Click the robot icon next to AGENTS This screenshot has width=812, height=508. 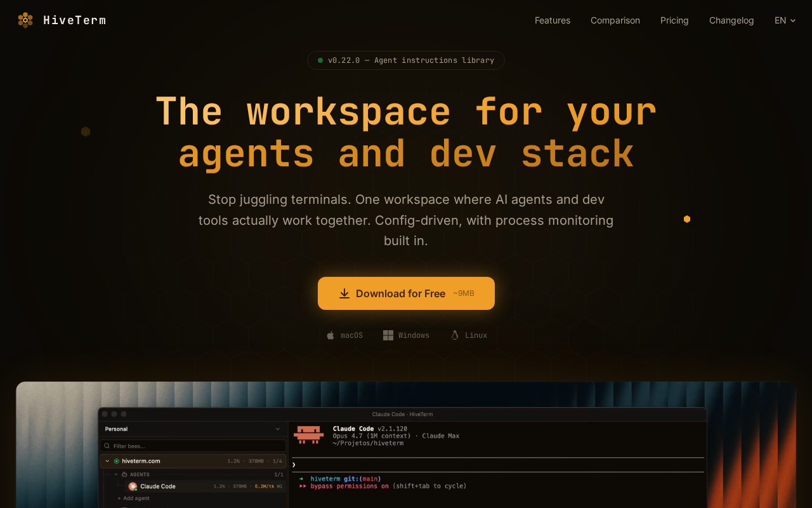click(125, 474)
